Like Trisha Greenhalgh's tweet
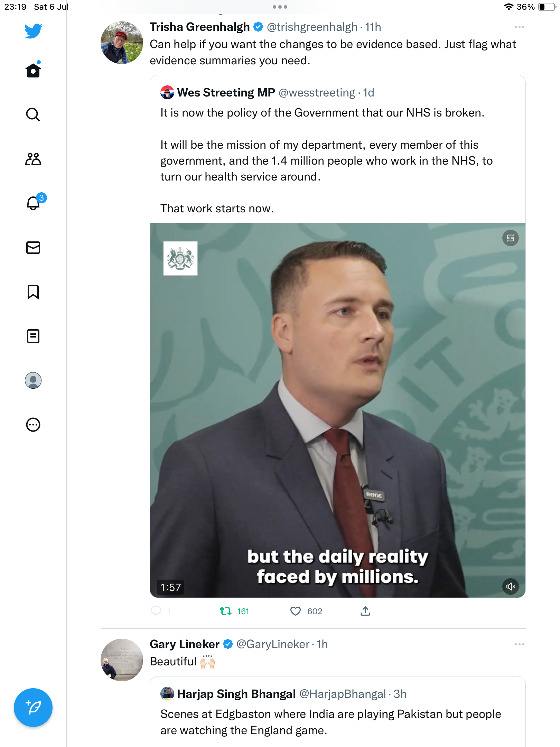Viewport: 560px width, 747px height. (296, 611)
